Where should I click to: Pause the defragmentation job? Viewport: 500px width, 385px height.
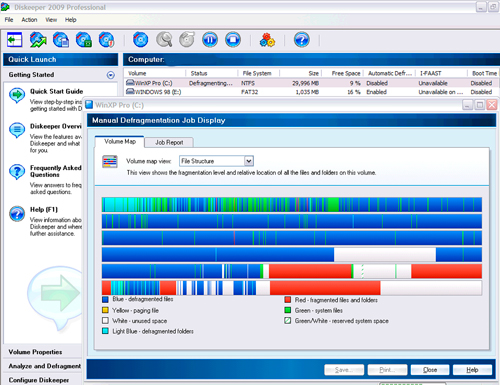(210, 40)
